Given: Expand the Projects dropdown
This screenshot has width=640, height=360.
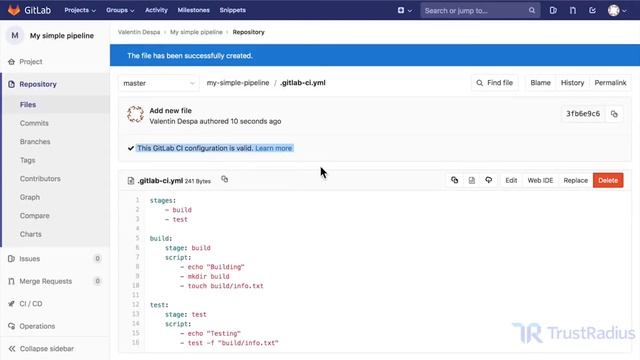Looking at the screenshot, I should [x=80, y=10].
